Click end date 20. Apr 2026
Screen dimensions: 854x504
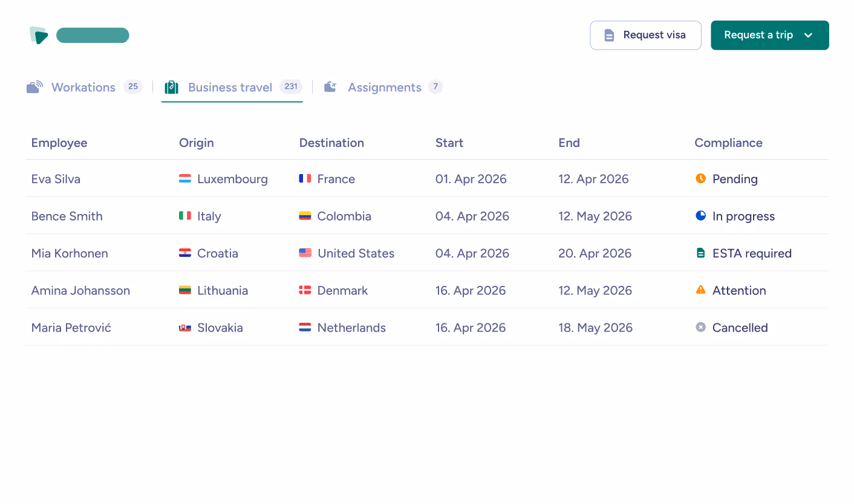click(595, 253)
